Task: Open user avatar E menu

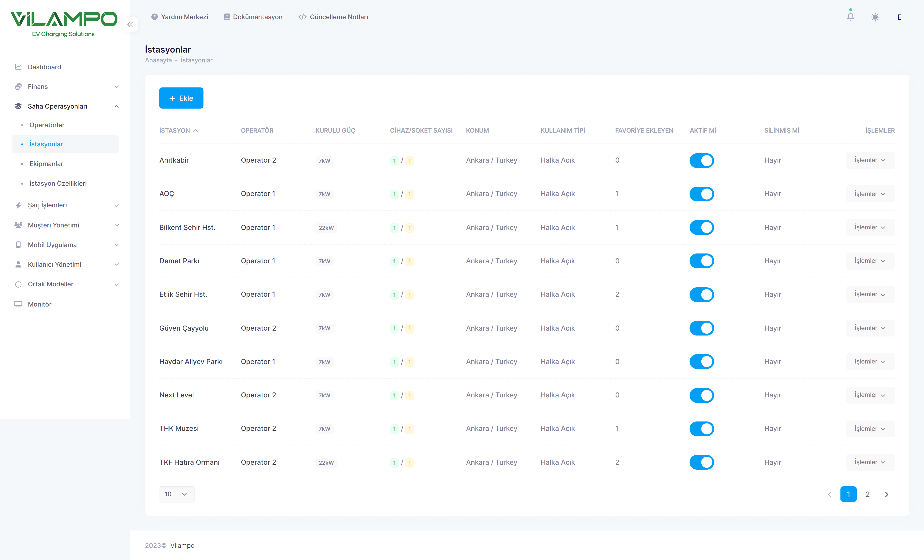Action: [899, 17]
